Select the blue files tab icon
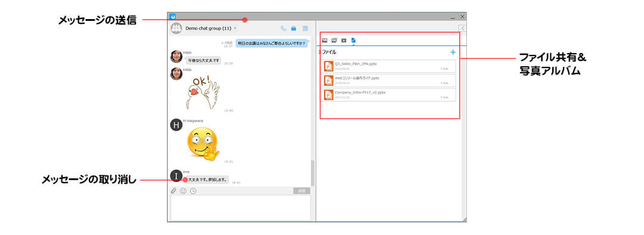The height and width of the screenshot is (235, 644). [x=353, y=41]
